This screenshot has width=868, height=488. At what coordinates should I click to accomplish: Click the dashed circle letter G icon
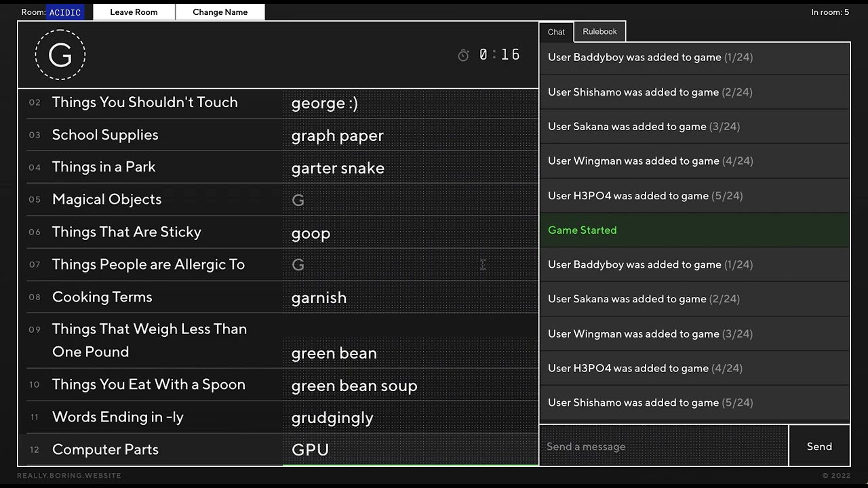click(60, 55)
